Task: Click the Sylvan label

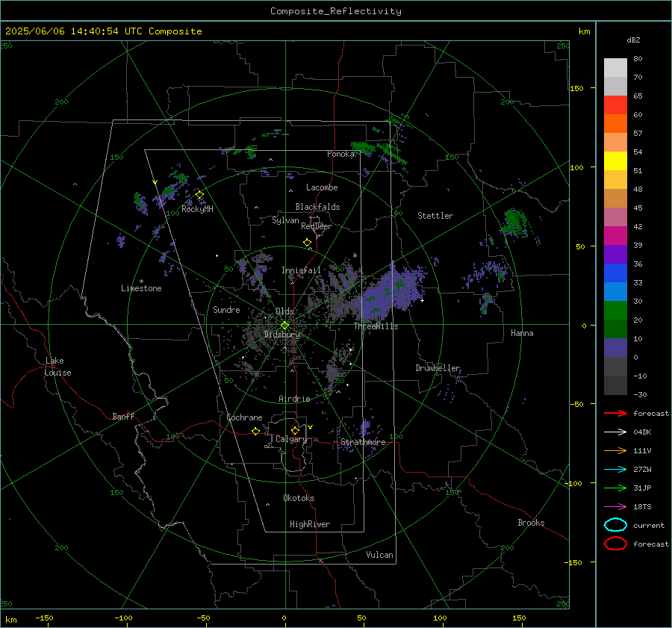Action: [x=285, y=220]
